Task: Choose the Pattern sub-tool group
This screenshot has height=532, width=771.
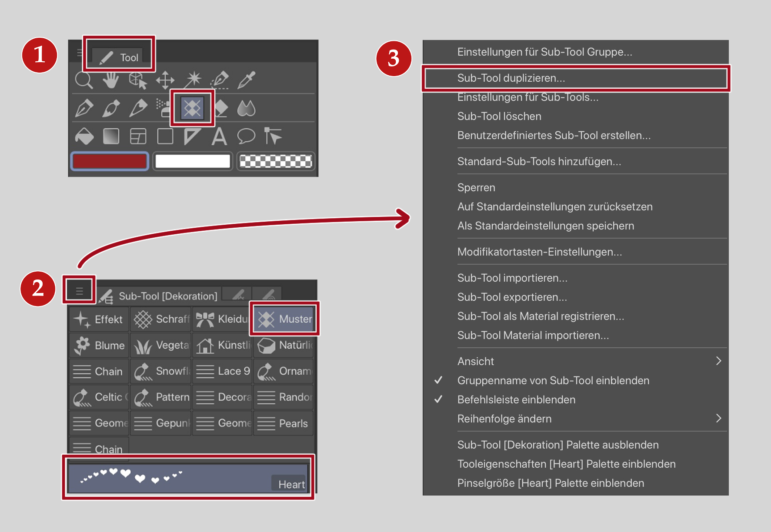Action: (x=161, y=397)
